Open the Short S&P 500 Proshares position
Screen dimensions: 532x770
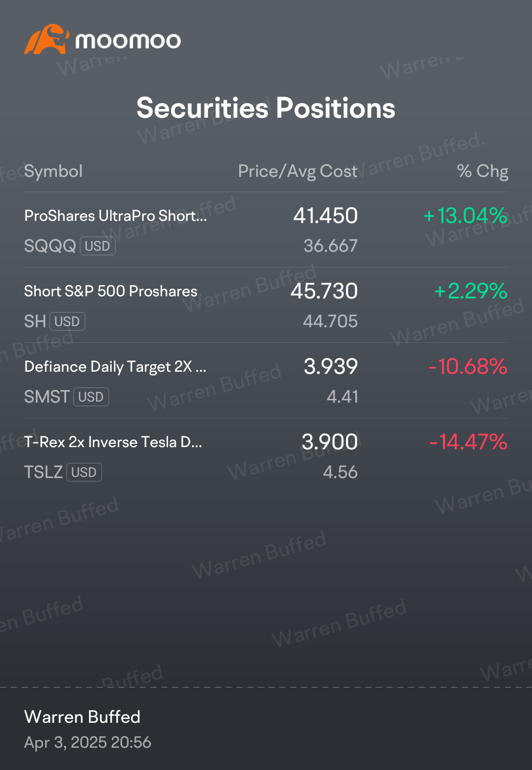pyautogui.click(x=266, y=306)
